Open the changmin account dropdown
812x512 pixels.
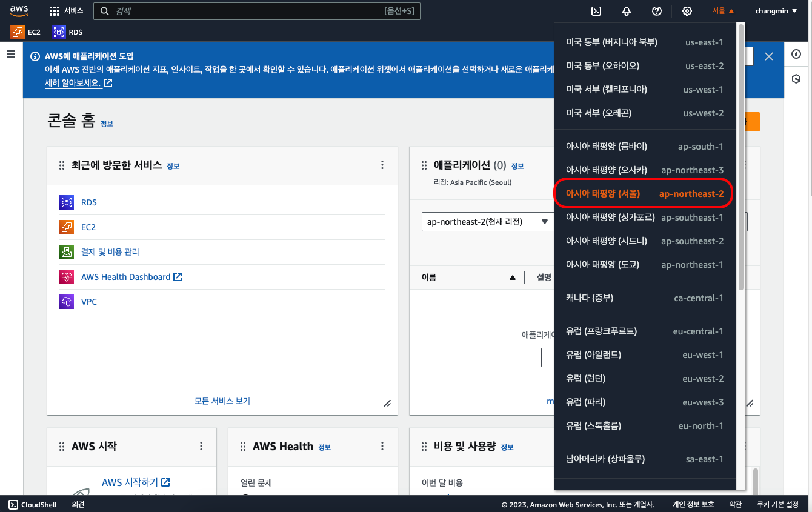point(776,11)
